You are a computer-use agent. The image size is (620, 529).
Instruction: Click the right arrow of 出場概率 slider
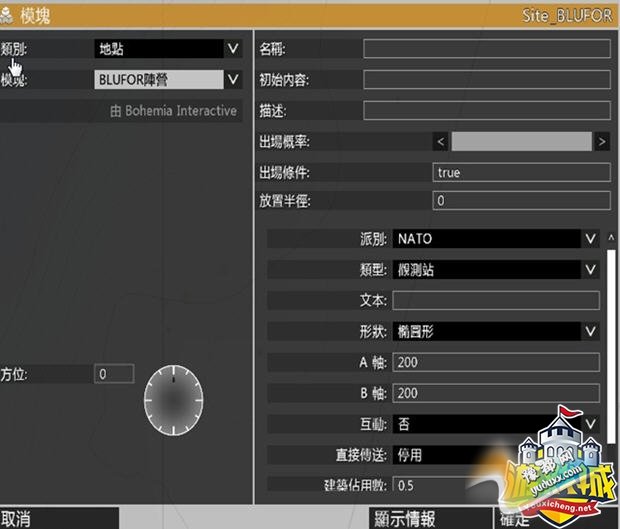601,142
